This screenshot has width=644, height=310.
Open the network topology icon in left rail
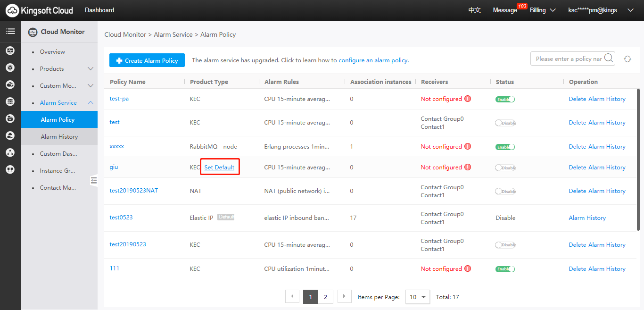pos(10,152)
